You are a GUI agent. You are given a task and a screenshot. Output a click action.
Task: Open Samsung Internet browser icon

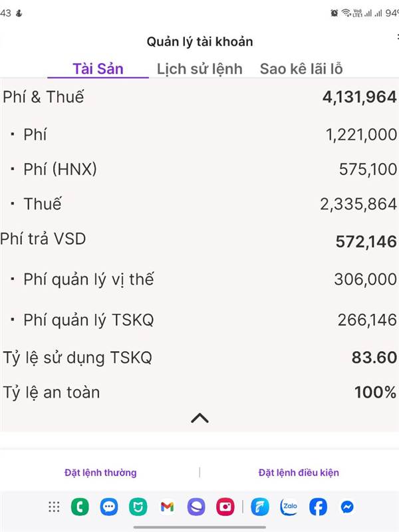(x=196, y=507)
